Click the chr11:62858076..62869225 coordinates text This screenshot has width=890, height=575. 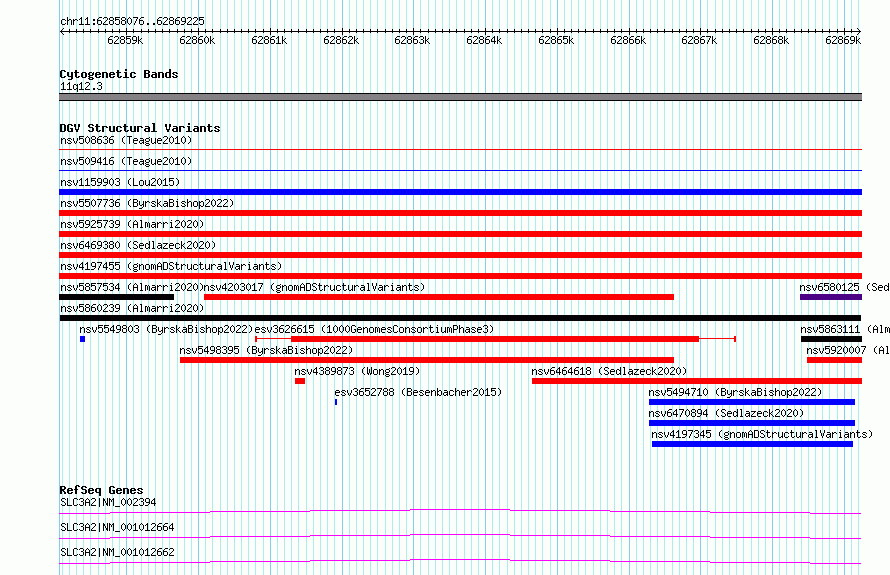point(132,21)
